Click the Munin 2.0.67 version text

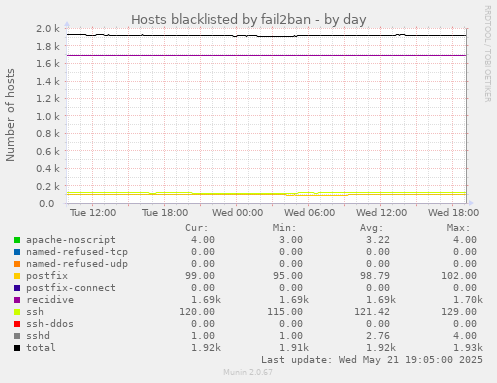coord(248,372)
